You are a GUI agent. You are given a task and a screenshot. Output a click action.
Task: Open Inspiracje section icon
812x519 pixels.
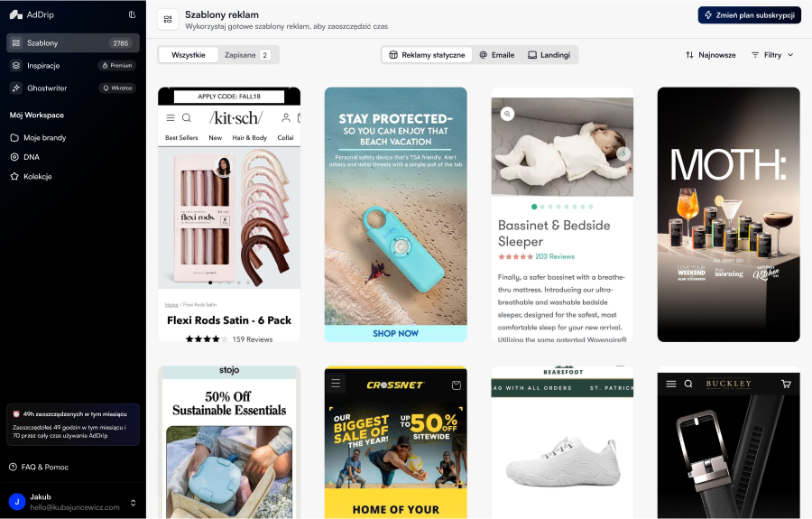click(x=16, y=65)
